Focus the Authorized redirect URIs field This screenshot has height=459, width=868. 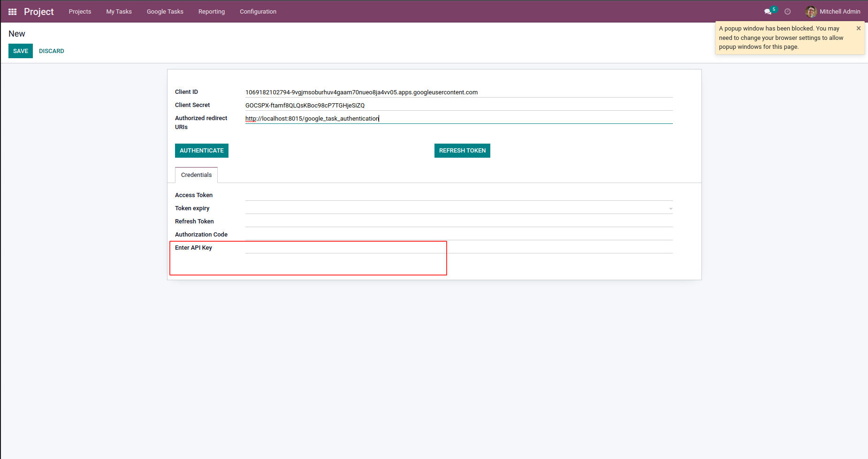click(x=459, y=118)
